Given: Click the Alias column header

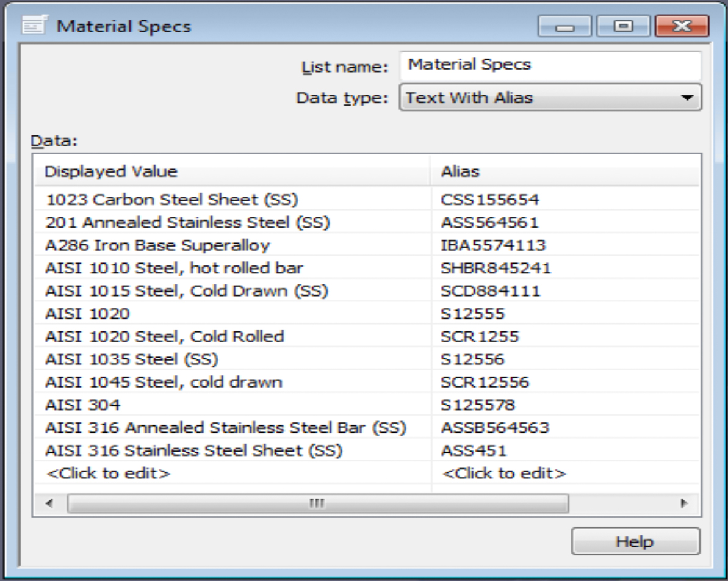Looking at the screenshot, I should [564, 172].
